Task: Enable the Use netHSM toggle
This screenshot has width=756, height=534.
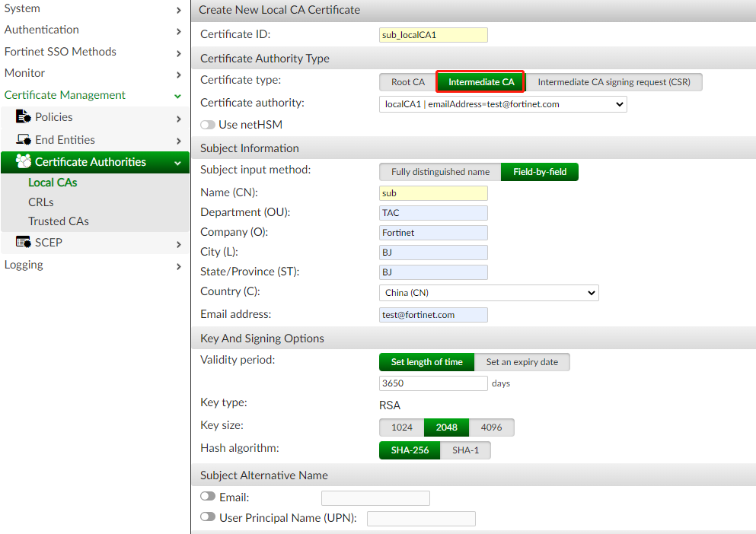Action: click(208, 125)
